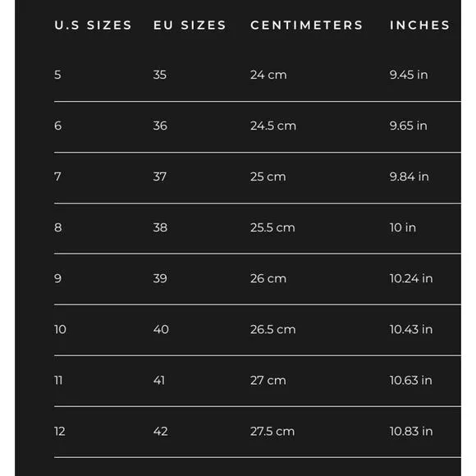Screen dimensions: 476x476
Task: Click the 9.45 in value
Action: (x=409, y=75)
